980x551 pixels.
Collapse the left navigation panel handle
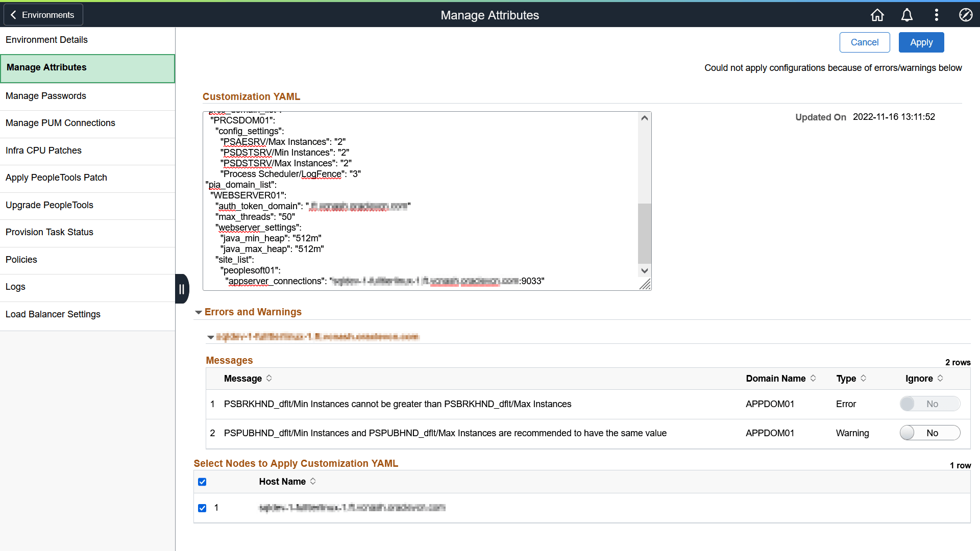(182, 288)
